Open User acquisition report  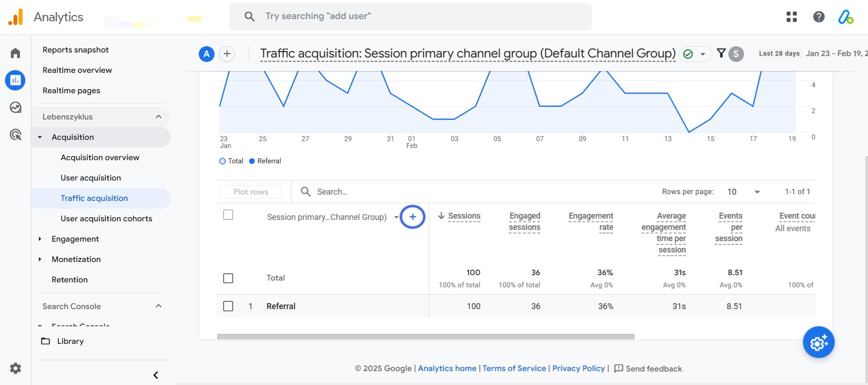[91, 178]
